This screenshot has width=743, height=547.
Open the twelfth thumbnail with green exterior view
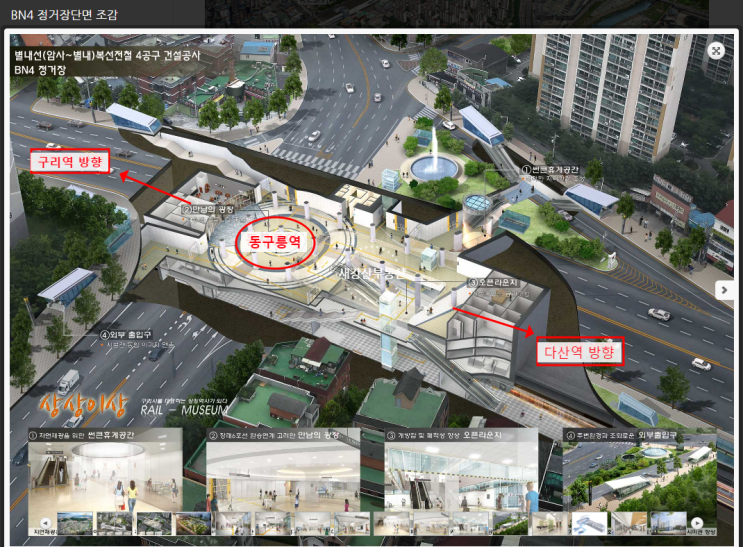coord(510,523)
